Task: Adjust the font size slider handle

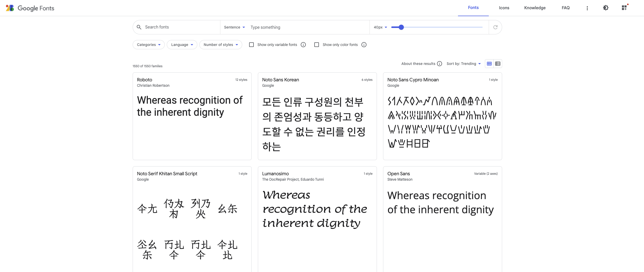Action: point(401,27)
